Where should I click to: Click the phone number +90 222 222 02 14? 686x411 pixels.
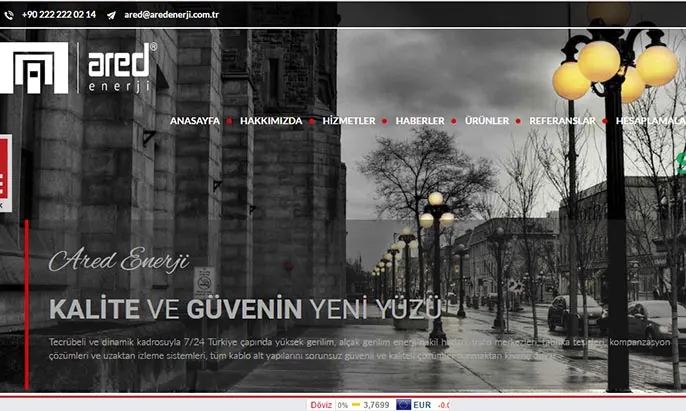(x=59, y=14)
